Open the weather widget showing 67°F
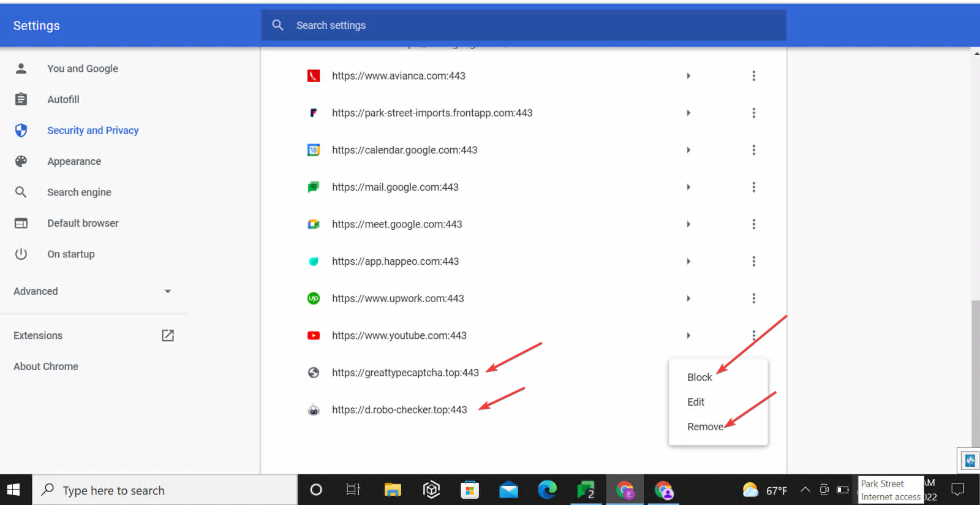980x505 pixels. click(x=764, y=490)
